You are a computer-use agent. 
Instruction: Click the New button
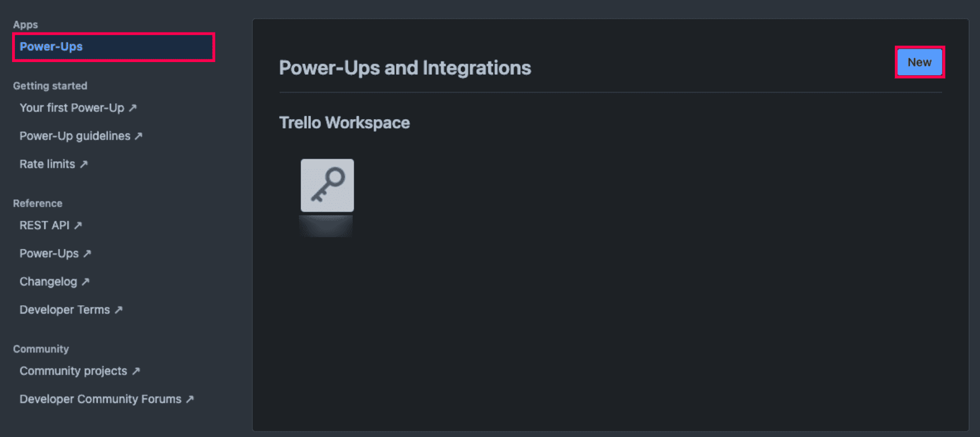[x=920, y=62]
